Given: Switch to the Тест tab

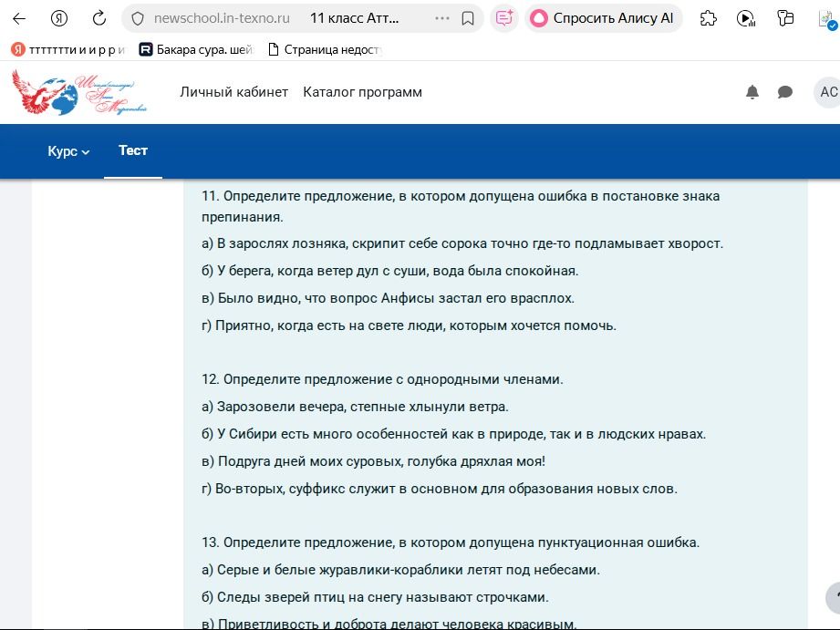Looking at the screenshot, I should coord(133,150).
